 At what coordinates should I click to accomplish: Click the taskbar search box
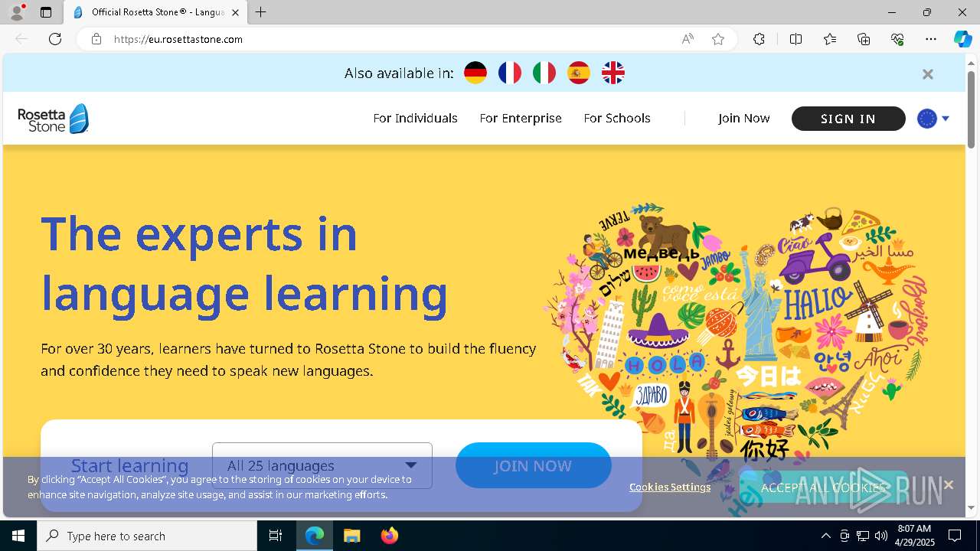[147, 536]
